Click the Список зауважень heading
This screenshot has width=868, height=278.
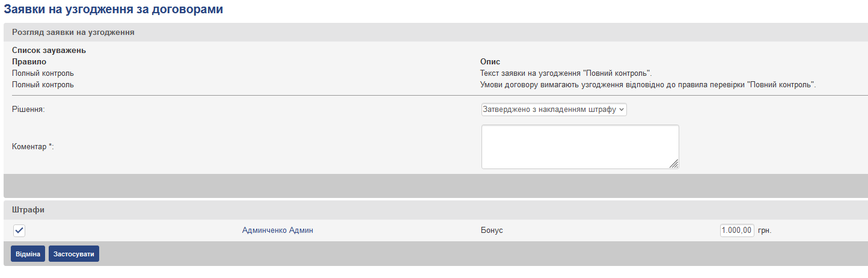[x=49, y=51]
